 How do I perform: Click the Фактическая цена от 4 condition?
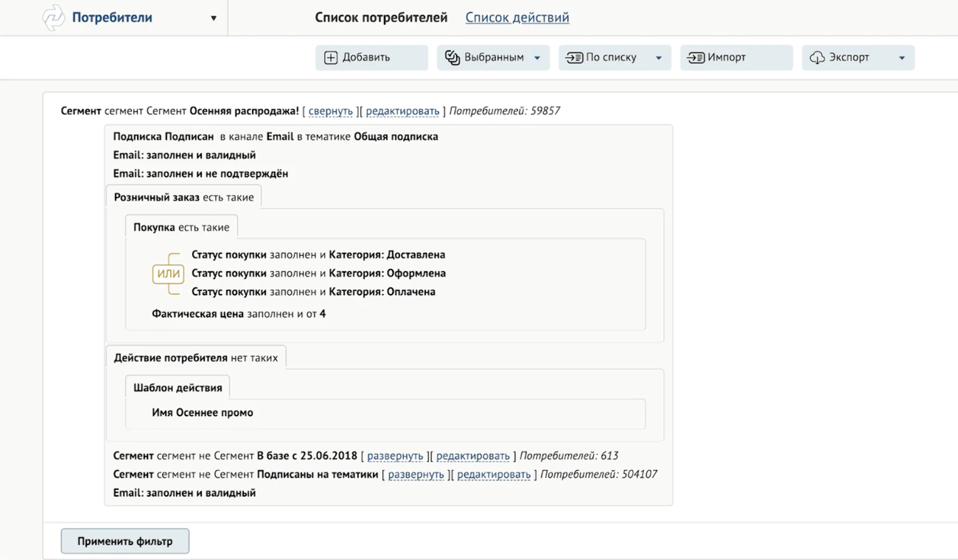pos(238,314)
